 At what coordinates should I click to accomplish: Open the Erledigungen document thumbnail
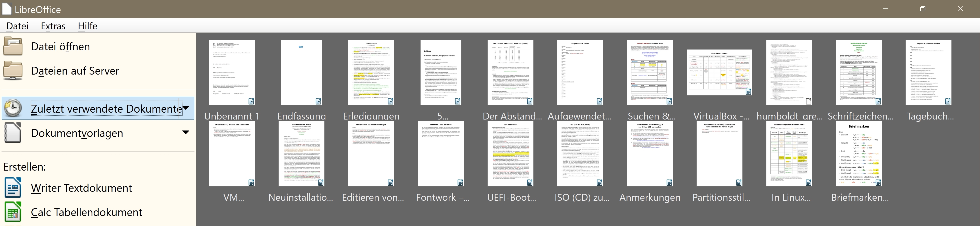coord(371,72)
